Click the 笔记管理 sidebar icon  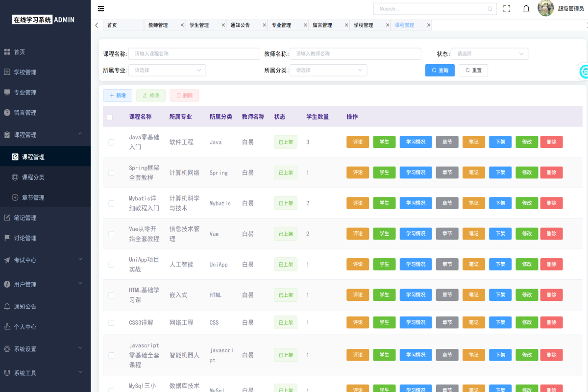click(8, 218)
